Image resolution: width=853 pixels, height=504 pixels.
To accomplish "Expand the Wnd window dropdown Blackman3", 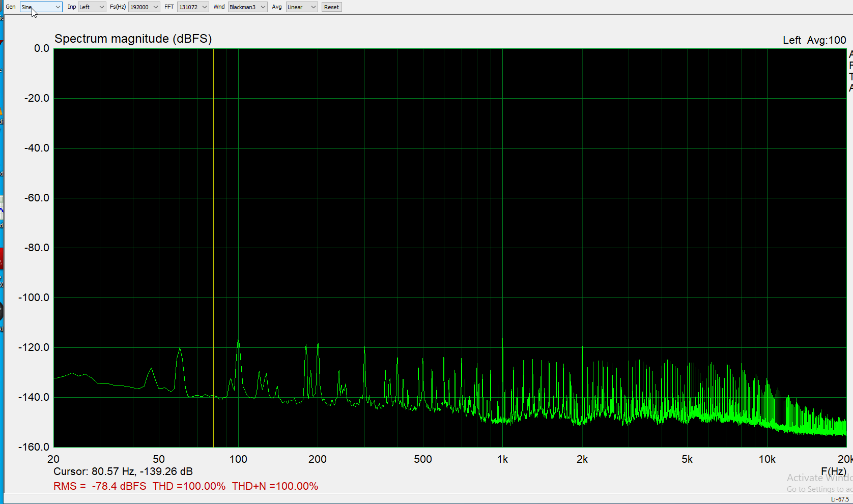I will tap(247, 7).
